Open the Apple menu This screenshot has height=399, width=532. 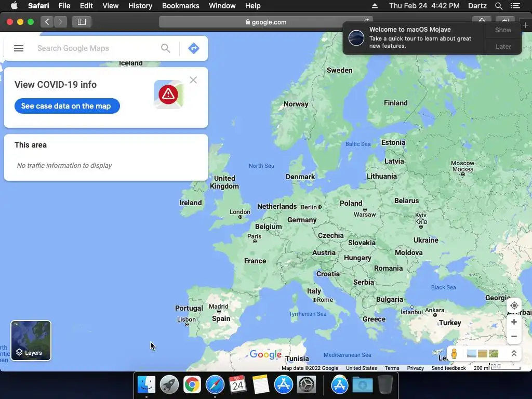pos(14,6)
